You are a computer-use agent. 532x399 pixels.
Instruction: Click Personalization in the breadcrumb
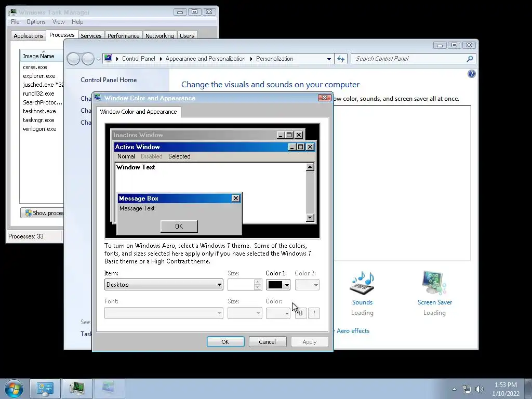pyautogui.click(x=274, y=59)
